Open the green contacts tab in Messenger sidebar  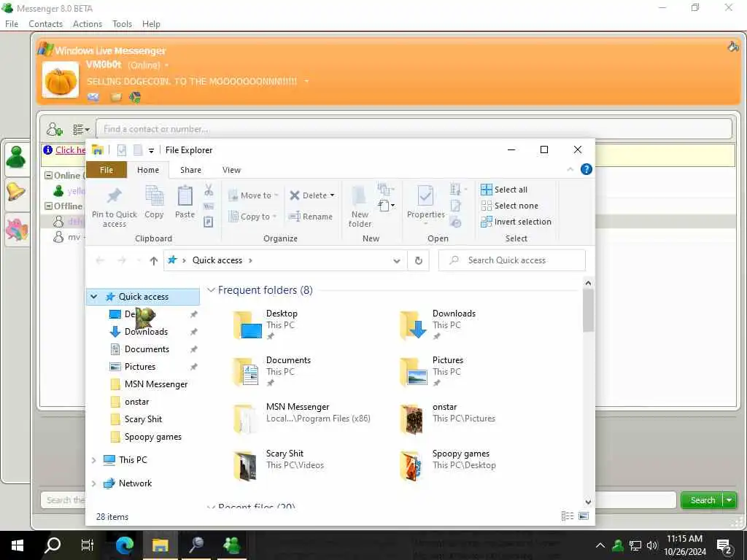point(16,157)
